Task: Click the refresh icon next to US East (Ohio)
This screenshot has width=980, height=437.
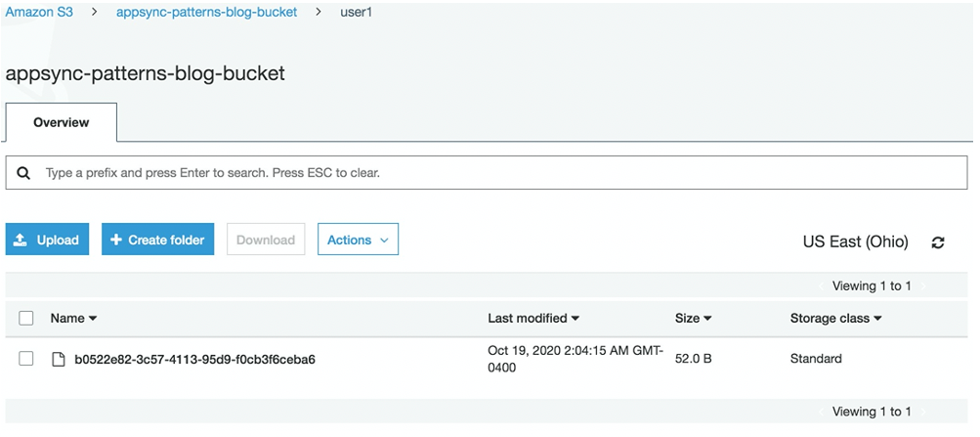Action: 938,242
